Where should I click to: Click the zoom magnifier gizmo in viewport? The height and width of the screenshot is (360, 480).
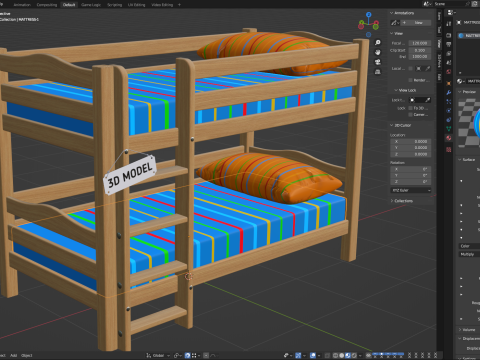click(378, 43)
